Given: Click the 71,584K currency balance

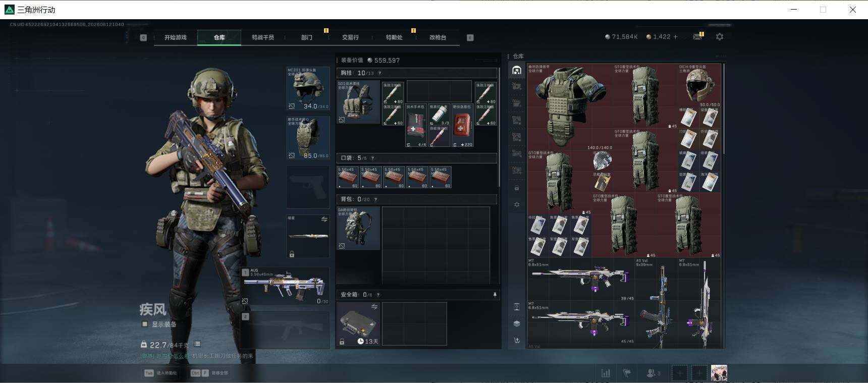Looking at the screenshot, I should [621, 37].
